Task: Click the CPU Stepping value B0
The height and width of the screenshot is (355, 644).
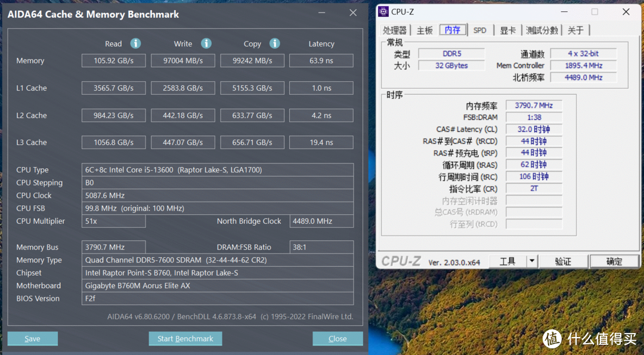Action: point(218,183)
